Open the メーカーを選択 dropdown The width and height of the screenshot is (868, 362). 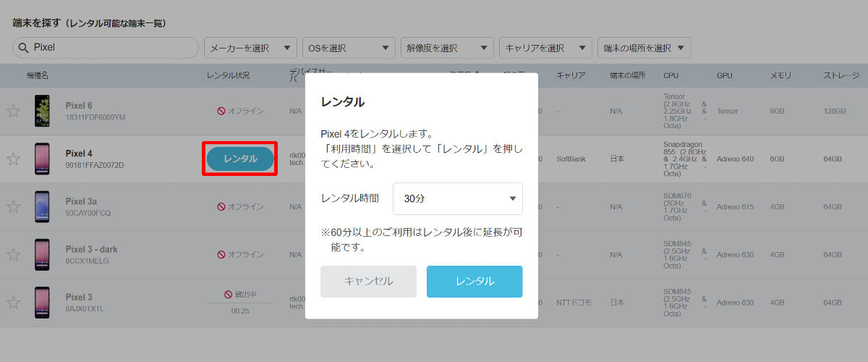[250, 48]
